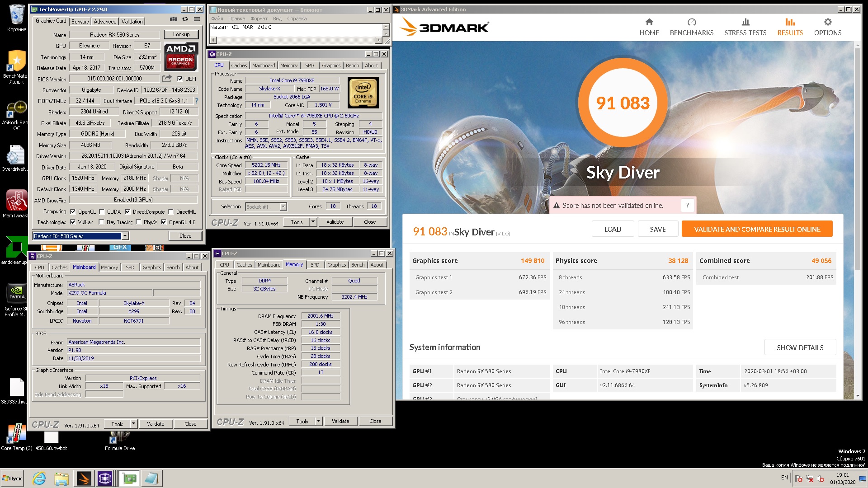Open the ASRock Rapid OC desktop icon
This screenshot has width=868, height=488.
tap(17, 116)
